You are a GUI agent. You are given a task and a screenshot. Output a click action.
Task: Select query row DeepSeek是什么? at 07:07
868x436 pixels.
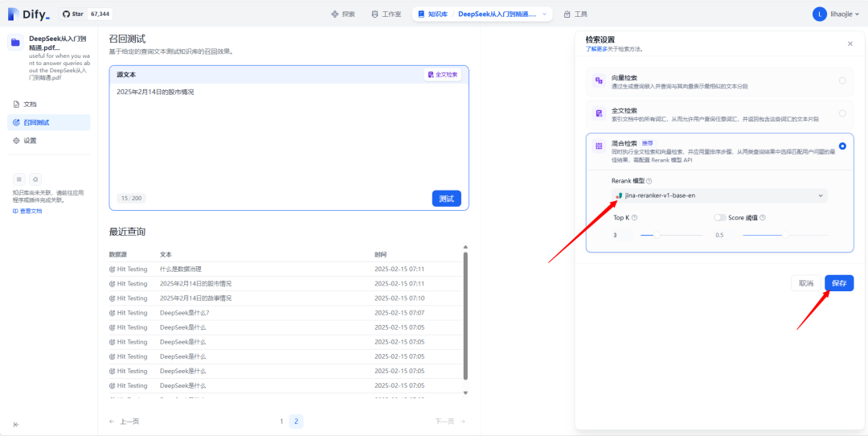point(285,313)
